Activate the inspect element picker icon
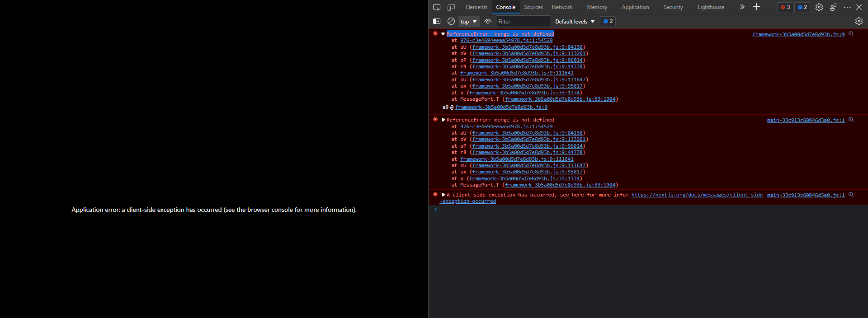Viewport: 868px width, 318px height. click(437, 7)
